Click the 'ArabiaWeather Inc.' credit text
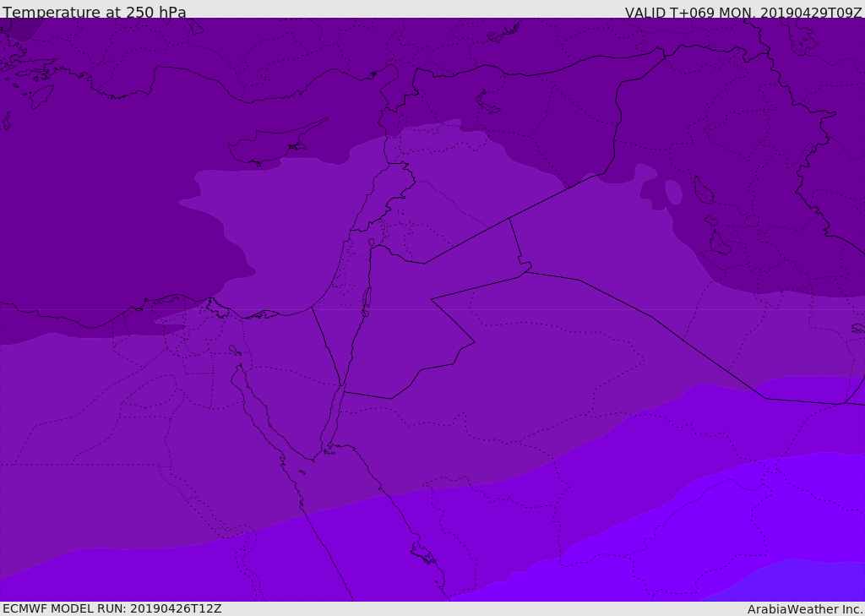This screenshot has height=616, width=865. coord(804,609)
